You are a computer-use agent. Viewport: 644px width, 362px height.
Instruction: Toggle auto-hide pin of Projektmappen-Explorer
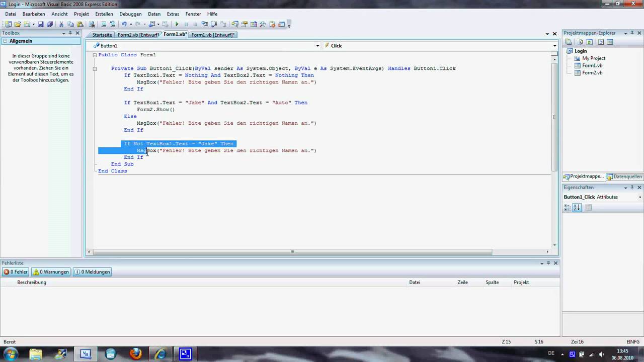632,33
